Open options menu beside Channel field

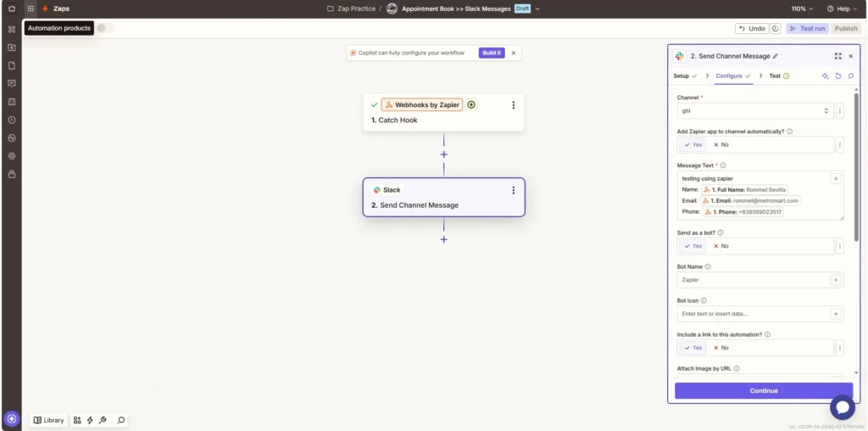pos(840,111)
